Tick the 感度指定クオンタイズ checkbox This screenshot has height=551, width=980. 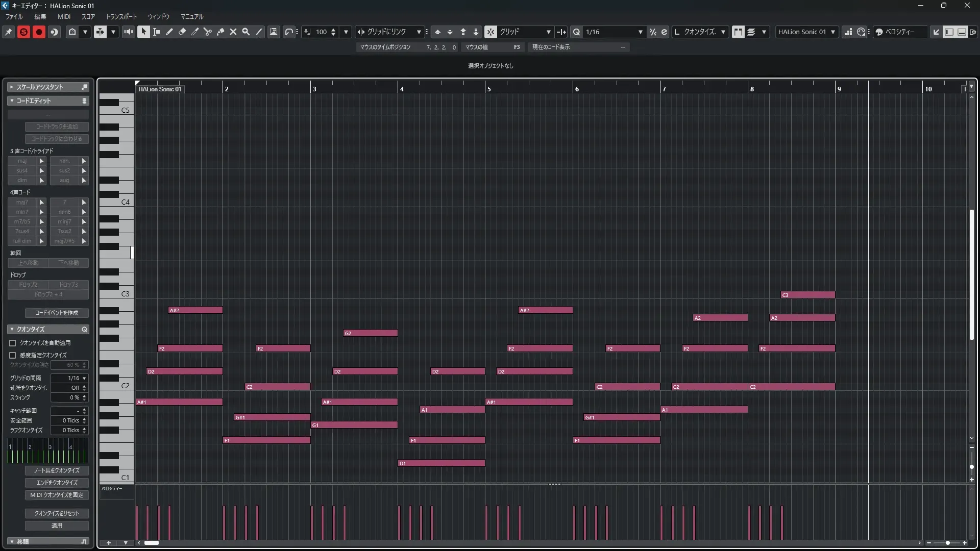pyautogui.click(x=13, y=355)
